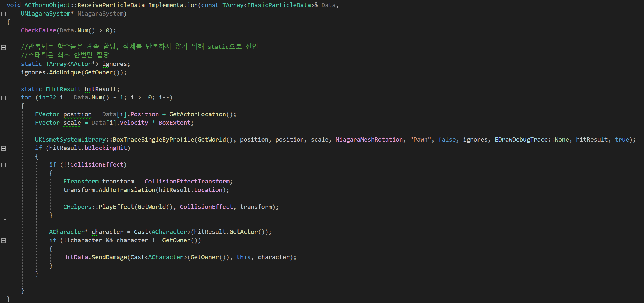Collapse the function signature fold at UNiagaraSystem line
The width and height of the screenshot is (644, 303).
(x=4, y=14)
